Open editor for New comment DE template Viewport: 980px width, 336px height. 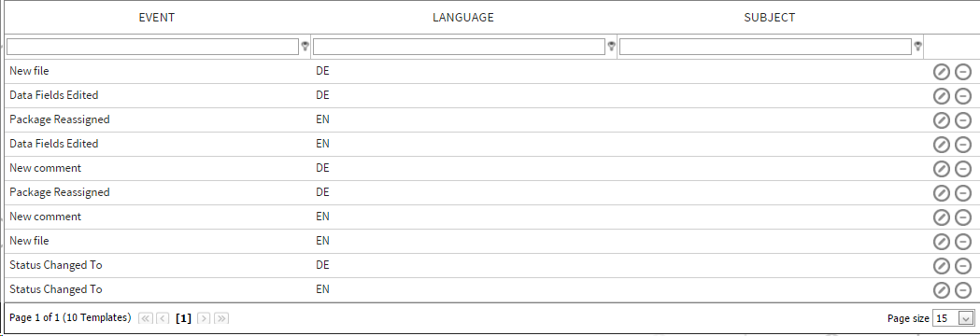(941, 169)
